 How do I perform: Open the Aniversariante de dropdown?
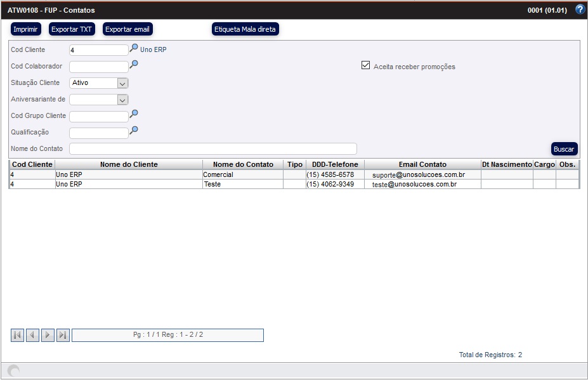coord(122,100)
